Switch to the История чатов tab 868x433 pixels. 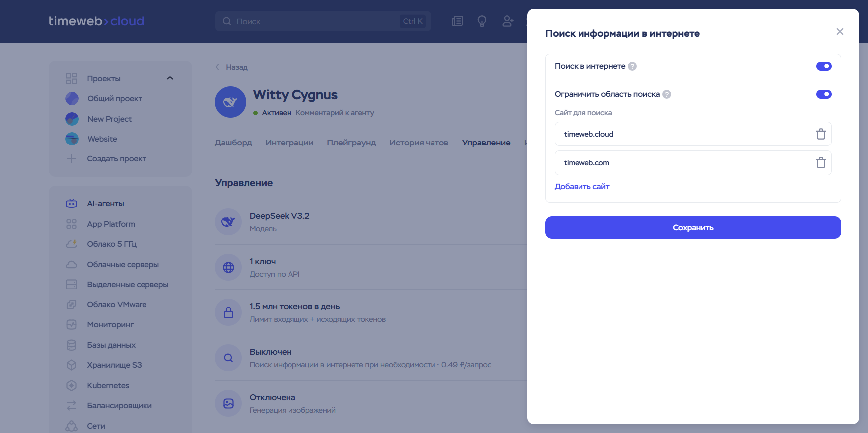click(419, 143)
